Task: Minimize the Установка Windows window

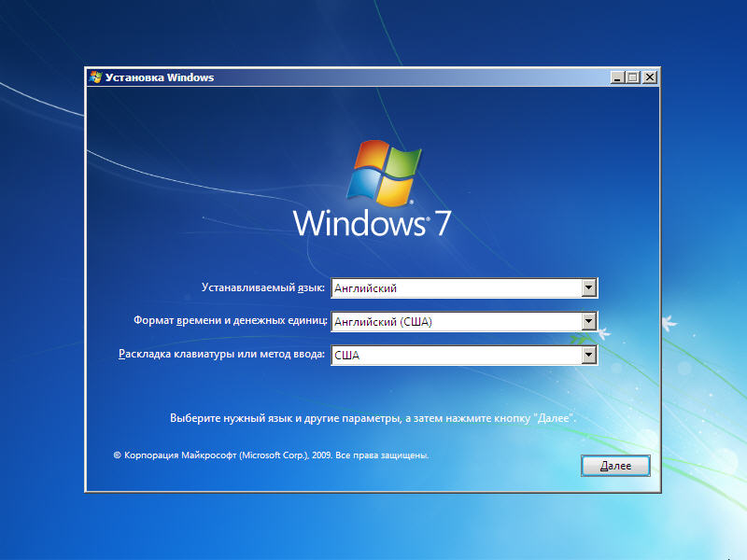Action: [x=617, y=77]
